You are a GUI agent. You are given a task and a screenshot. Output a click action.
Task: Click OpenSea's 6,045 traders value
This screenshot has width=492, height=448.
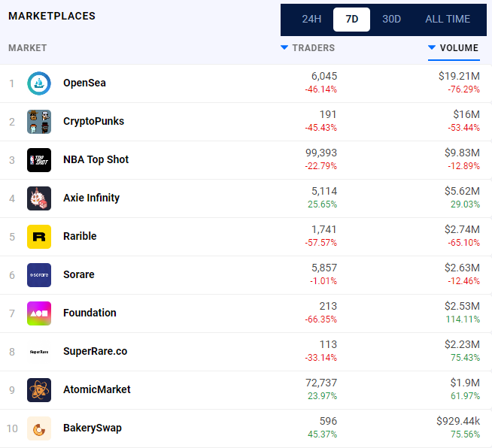[x=324, y=76]
